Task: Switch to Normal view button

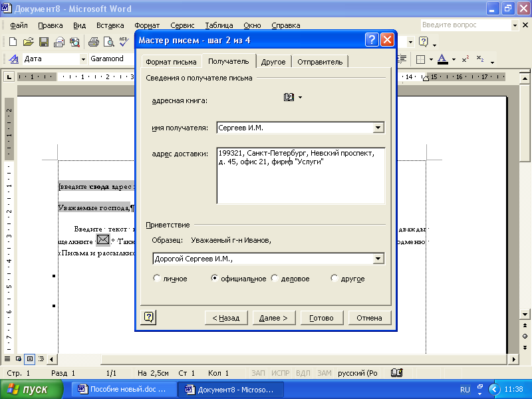Action: click(x=7, y=358)
